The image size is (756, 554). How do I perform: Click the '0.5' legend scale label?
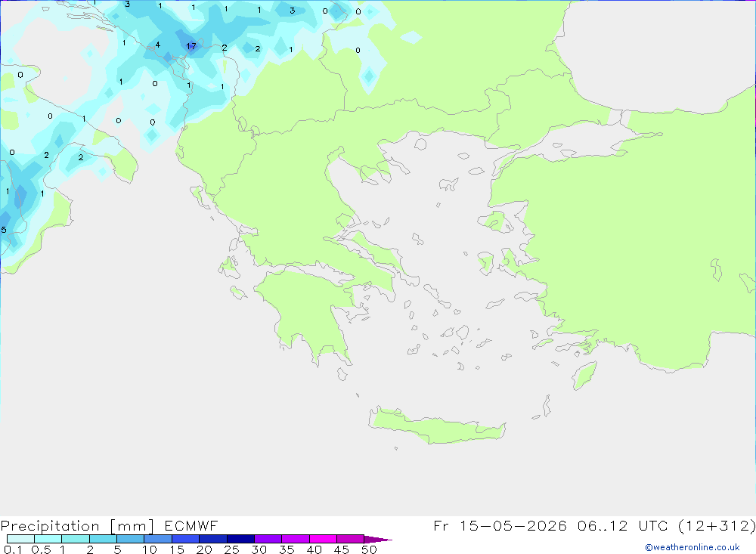click(x=42, y=549)
